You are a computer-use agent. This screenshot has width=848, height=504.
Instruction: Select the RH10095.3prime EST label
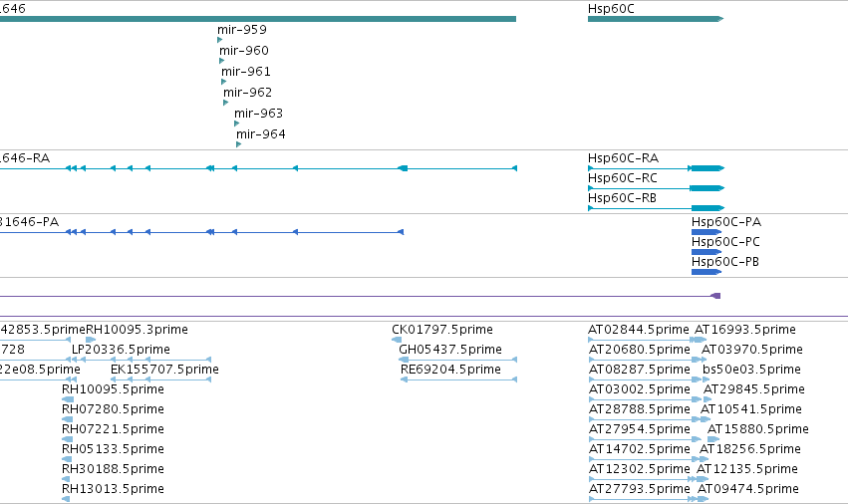(x=137, y=330)
